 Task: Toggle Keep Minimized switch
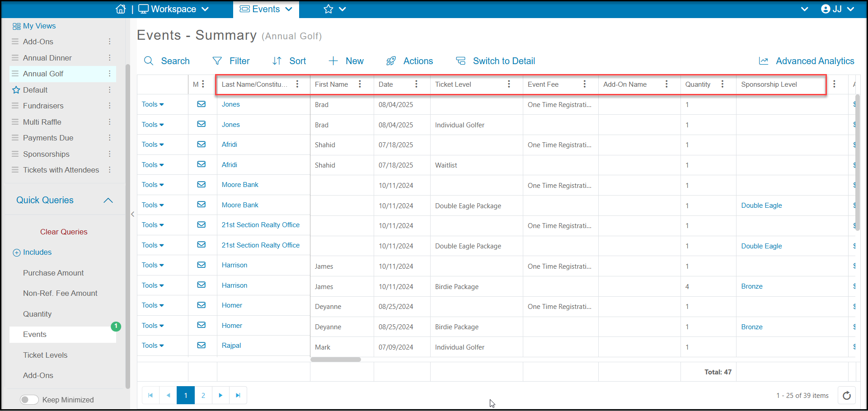pos(29,400)
